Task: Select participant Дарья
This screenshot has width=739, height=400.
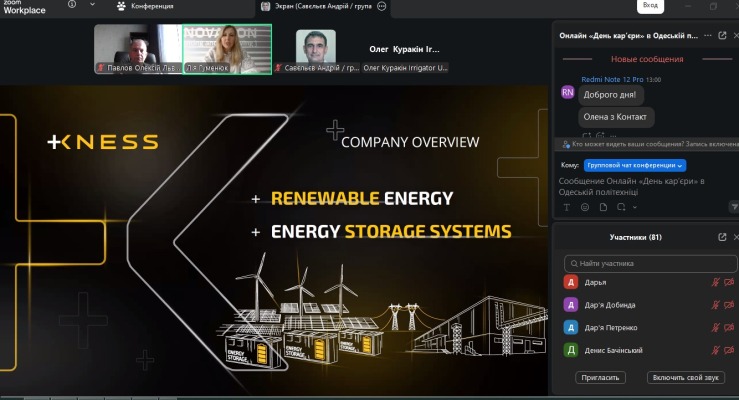Action: [x=649, y=282]
